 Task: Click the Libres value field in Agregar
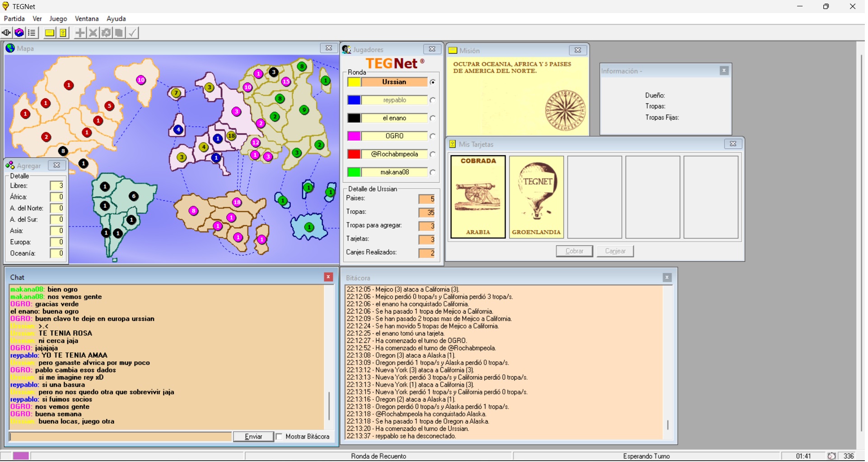click(57, 186)
